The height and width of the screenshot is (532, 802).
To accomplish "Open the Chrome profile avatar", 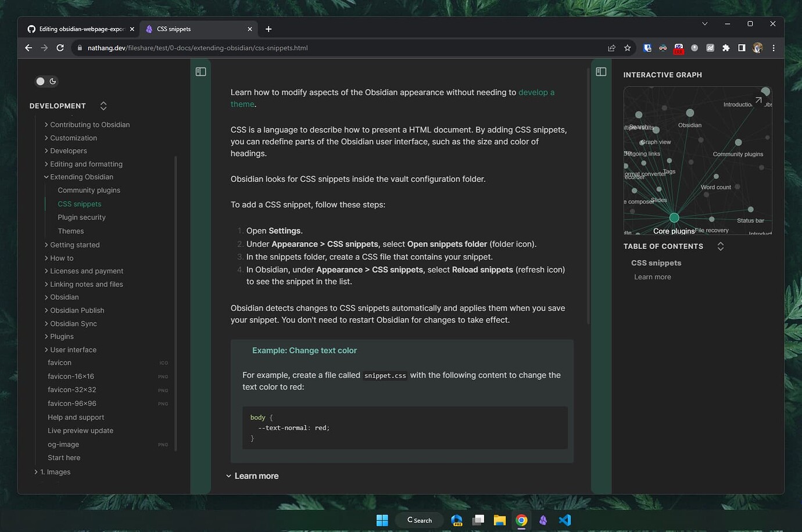I will click(x=758, y=48).
